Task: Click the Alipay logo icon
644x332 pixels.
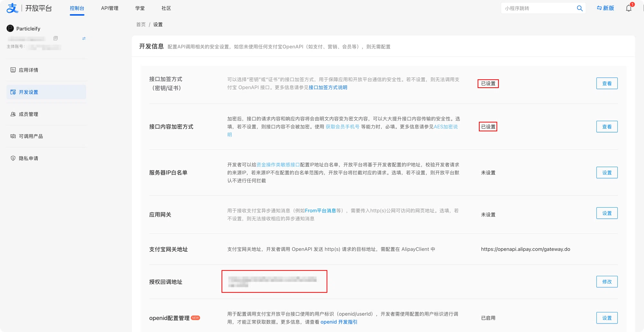Action: [x=12, y=8]
